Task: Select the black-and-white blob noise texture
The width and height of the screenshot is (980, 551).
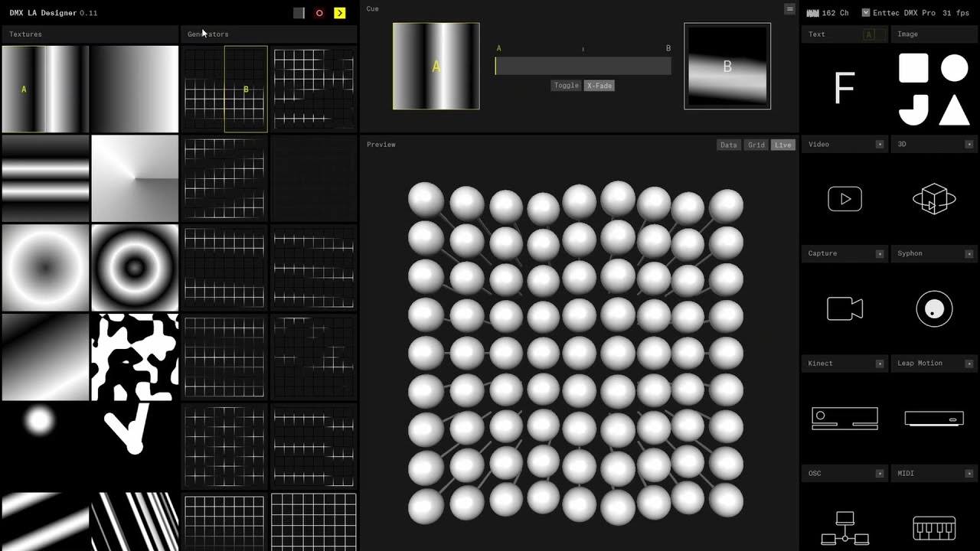Action: click(135, 357)
